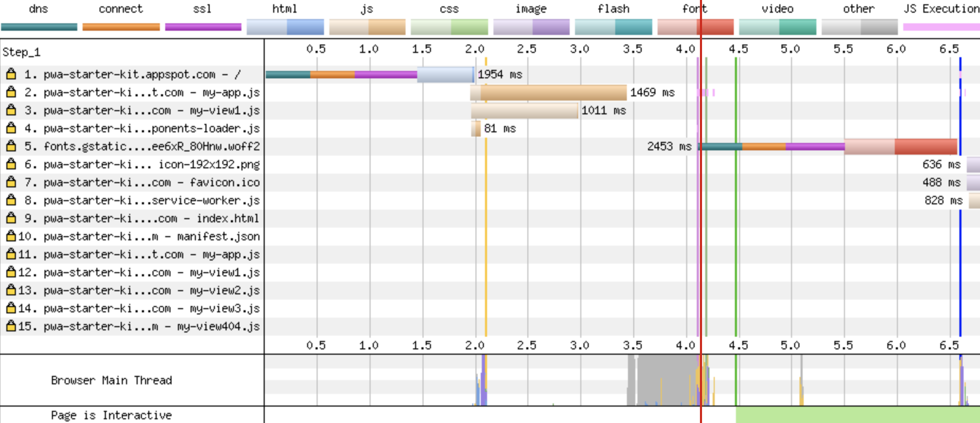Select the lock icon beside index.html
Viewport: 980px width, 423px height.
11,218
